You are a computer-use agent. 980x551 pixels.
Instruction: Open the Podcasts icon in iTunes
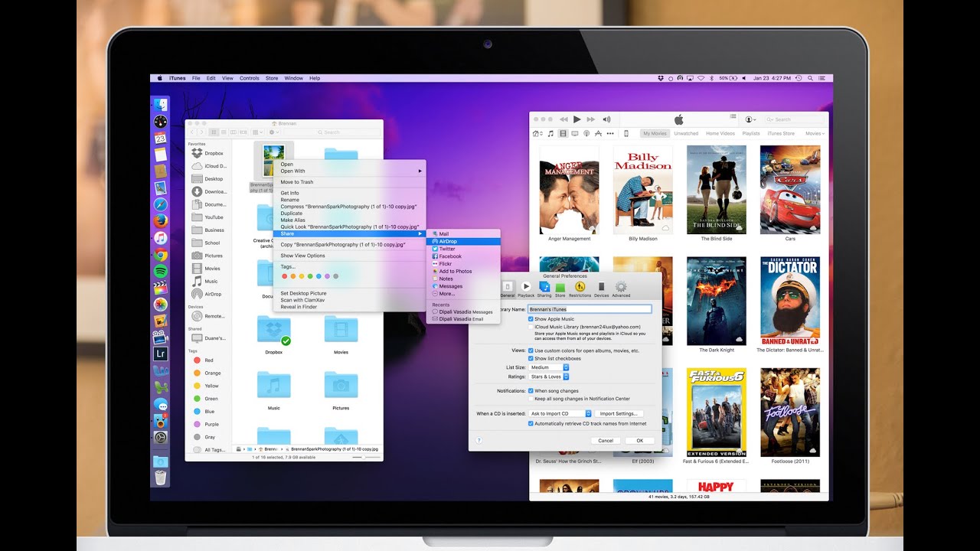click(x=586, y=133)
